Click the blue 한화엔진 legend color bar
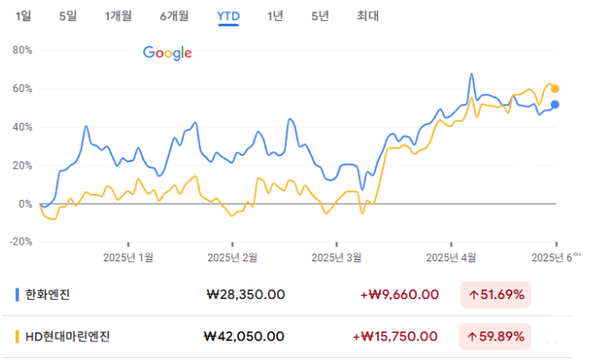The image size is (595, 364). (17, 295)
